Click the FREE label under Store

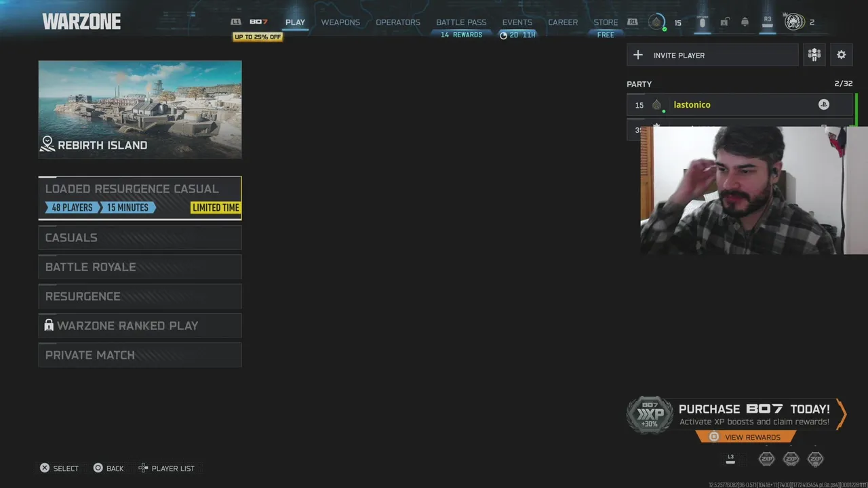(606, 35)
